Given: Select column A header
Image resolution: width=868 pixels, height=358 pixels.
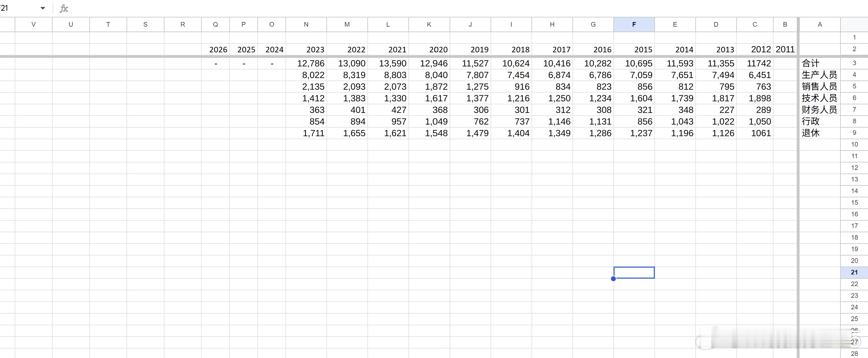Looking at the screenshot, I should [x=819, y=24].
